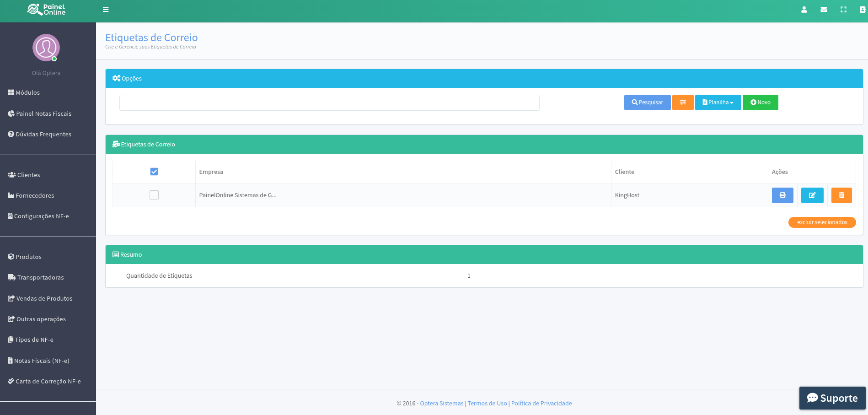Viewport: 868px width, 415px height.
Task: Click the user avatar in sidebar
Action: [46, 48]
